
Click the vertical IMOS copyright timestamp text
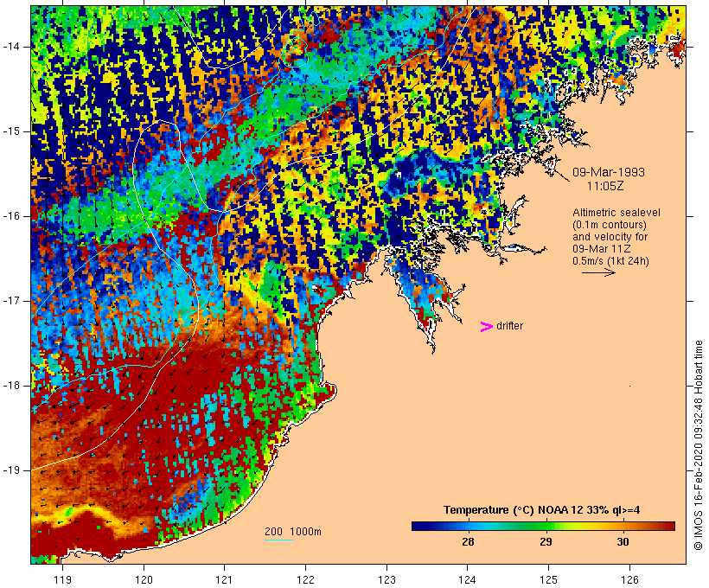pyautogui.click(x=699, y=445)
